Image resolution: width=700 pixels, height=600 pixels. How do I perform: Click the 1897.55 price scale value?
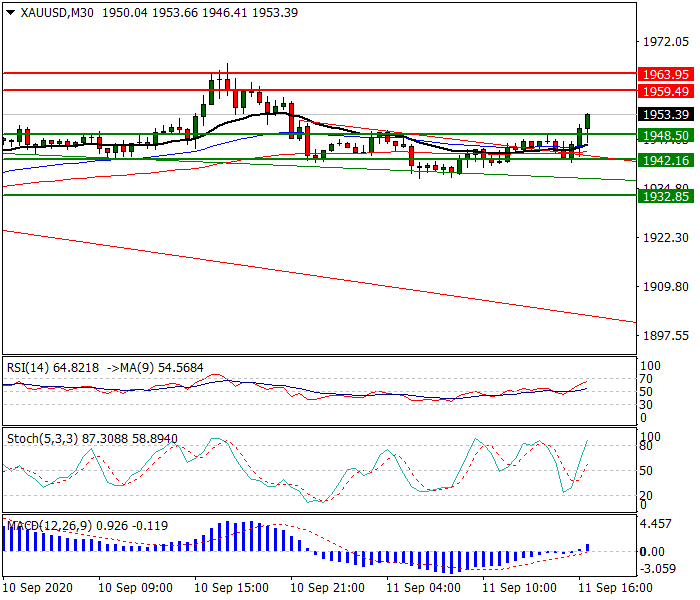[x=666, y=335]
